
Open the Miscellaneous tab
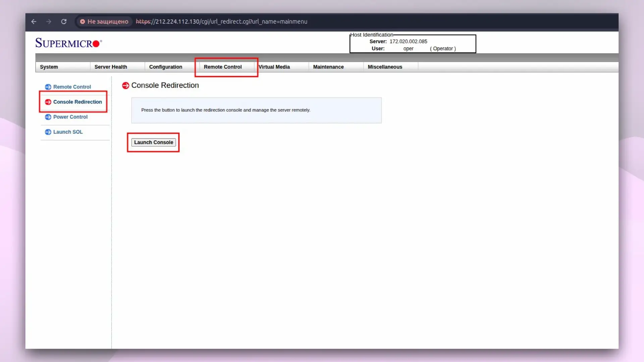click(x=391, y=67)
